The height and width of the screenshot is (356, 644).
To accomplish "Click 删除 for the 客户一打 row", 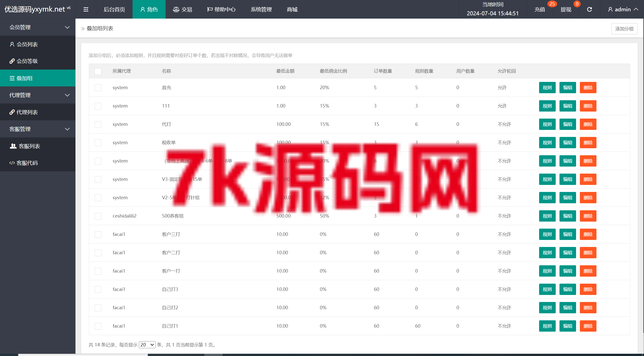I will pyautogui.click(x=588, y=271).
